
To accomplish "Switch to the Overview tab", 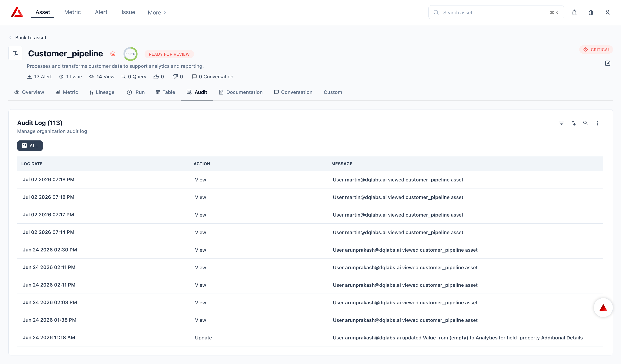I will 29,92.
